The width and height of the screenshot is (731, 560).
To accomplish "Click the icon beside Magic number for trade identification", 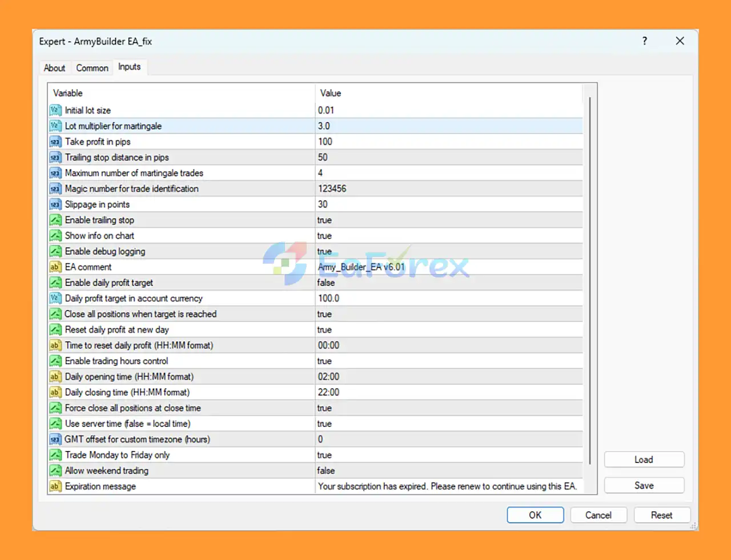I will point(55,188).
